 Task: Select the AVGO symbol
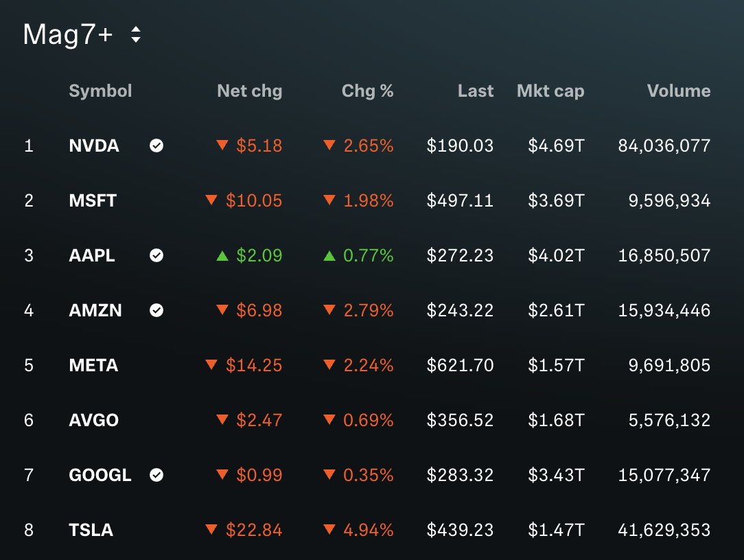coord(93,420)
